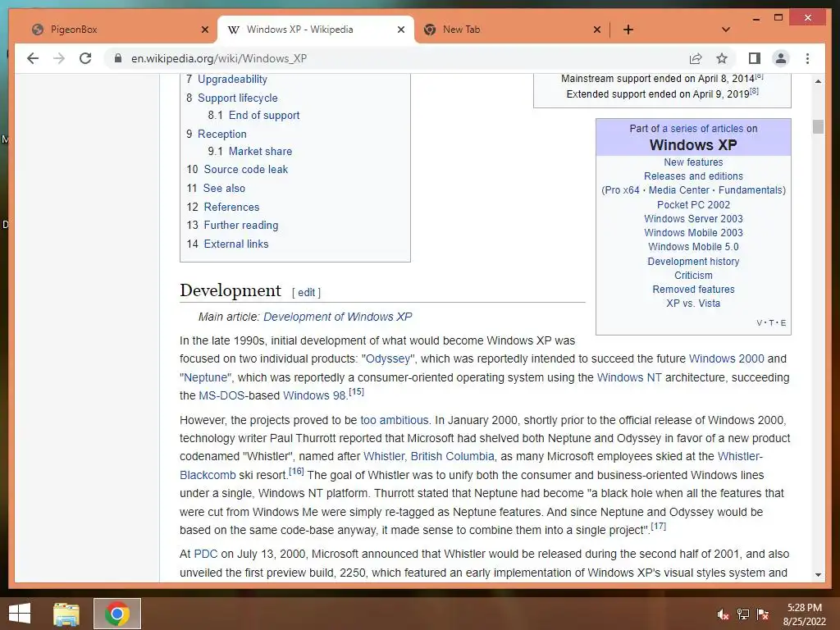The image size is (840, 630).
Task: Click citation [17] reference
Action: click(659, 526)
